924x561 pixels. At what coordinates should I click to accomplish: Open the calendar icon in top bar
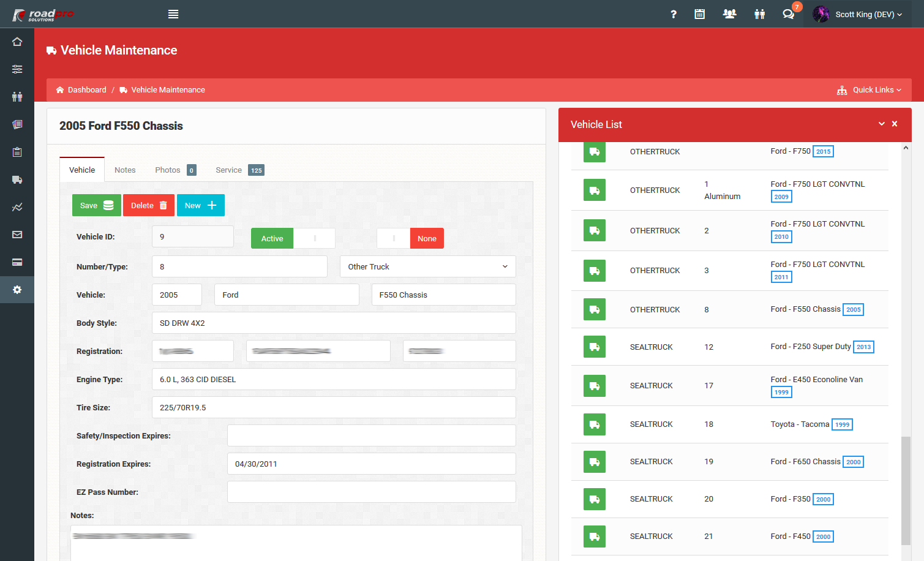[x=699, y=14]
